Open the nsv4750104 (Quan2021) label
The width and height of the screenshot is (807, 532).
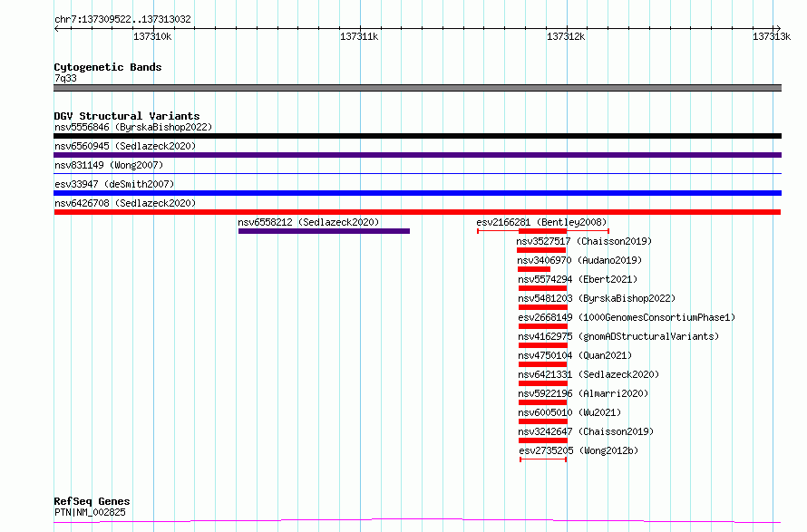(575, 355)
